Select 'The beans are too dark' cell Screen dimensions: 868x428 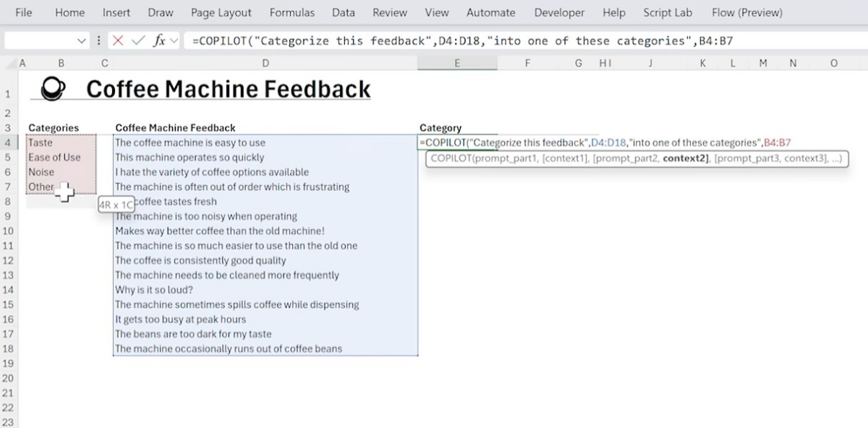[x=265, y=334]
